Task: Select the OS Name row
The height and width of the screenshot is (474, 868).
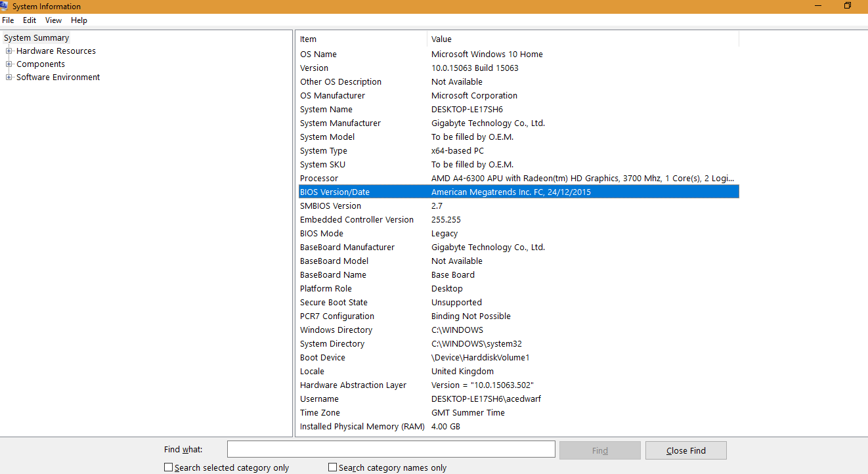Action: (517, 54)
